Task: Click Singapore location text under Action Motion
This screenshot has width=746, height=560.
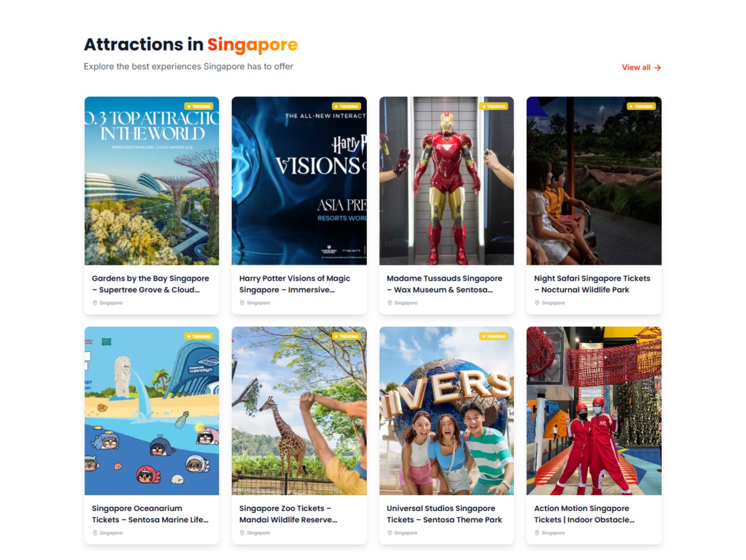Action: (x=553, y=533)
